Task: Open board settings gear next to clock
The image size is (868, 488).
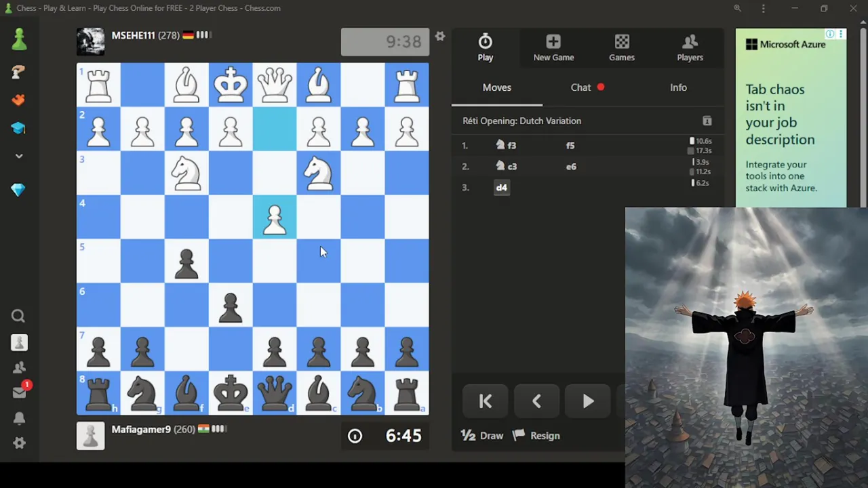Action: [440, 36]
